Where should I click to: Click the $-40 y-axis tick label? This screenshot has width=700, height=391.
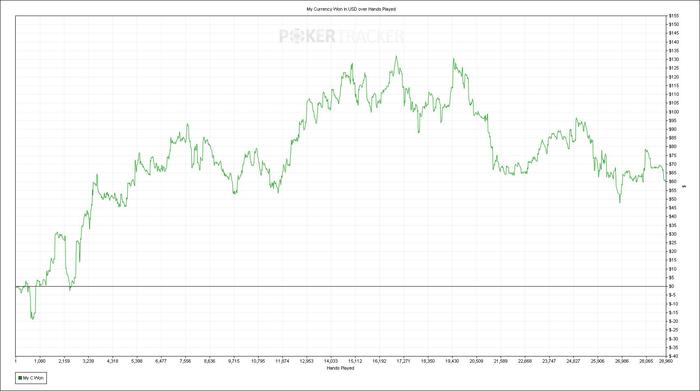coord(674,356)
